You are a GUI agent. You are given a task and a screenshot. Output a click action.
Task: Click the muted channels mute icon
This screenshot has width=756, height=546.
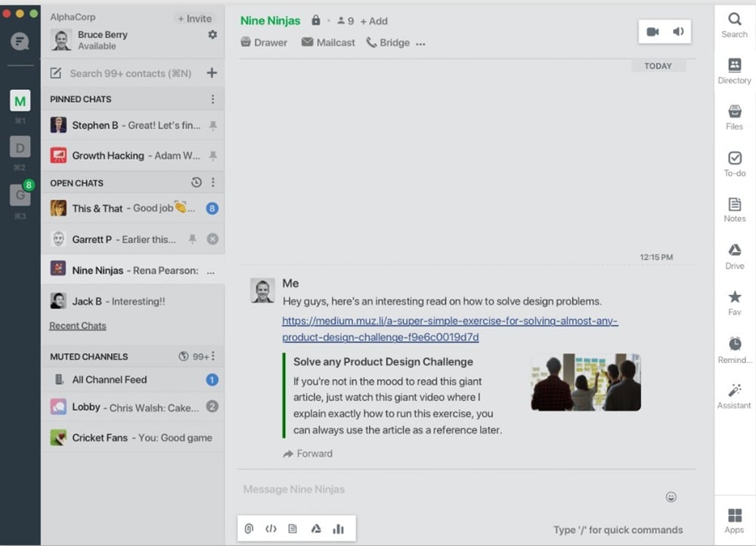point(183,356)
